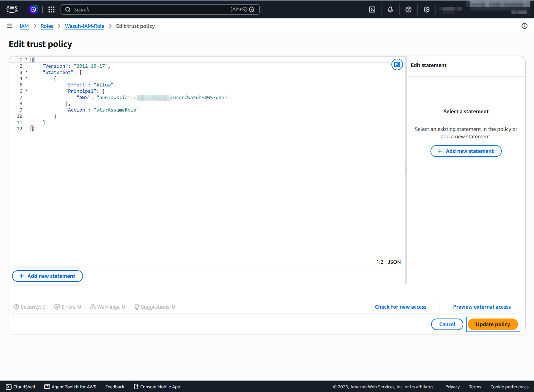Add new statement in the Edit statement panel
Screen dimensions: 534x392
466,151
